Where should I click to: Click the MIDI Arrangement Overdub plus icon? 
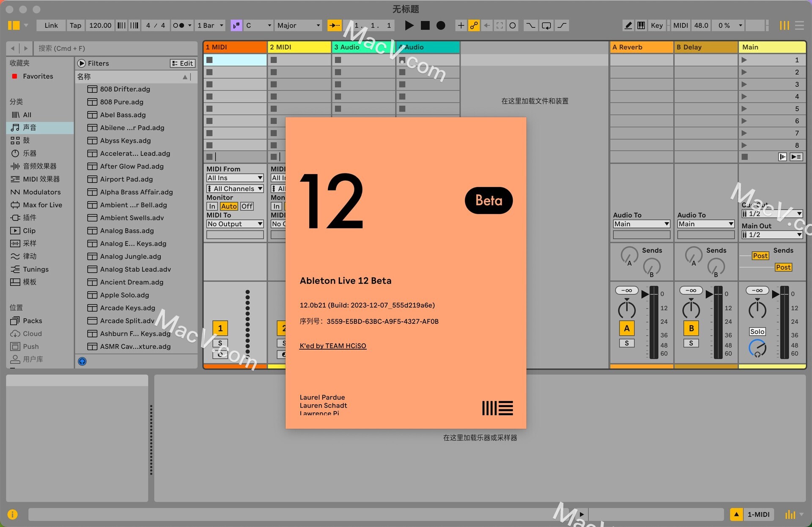tap(461, 25)
